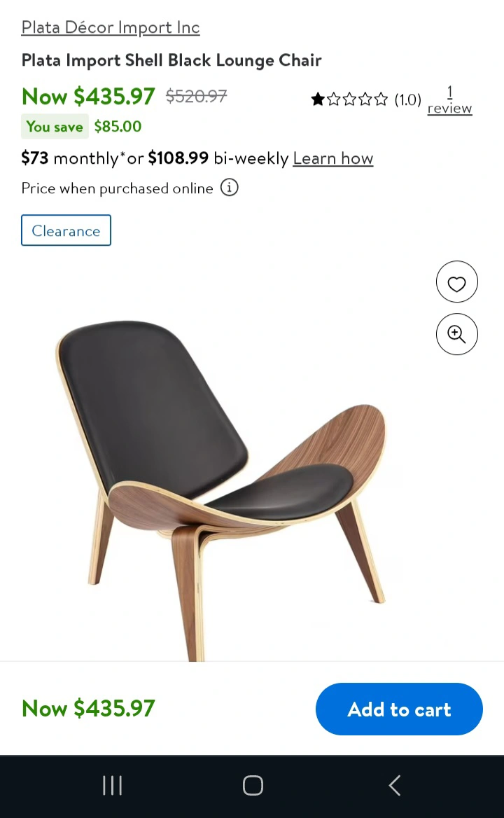
Task: Tap the heart icon to favorite chair
Action: pos(456,282)
